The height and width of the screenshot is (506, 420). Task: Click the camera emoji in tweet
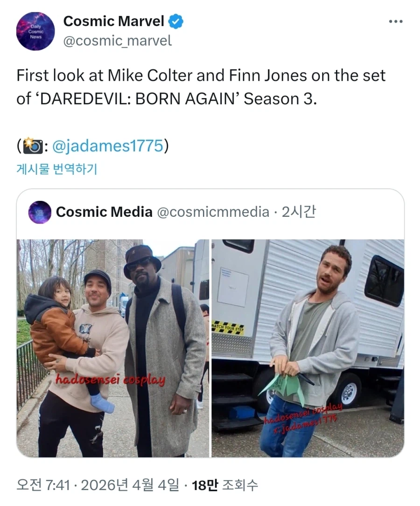click(x=33, y=146)
